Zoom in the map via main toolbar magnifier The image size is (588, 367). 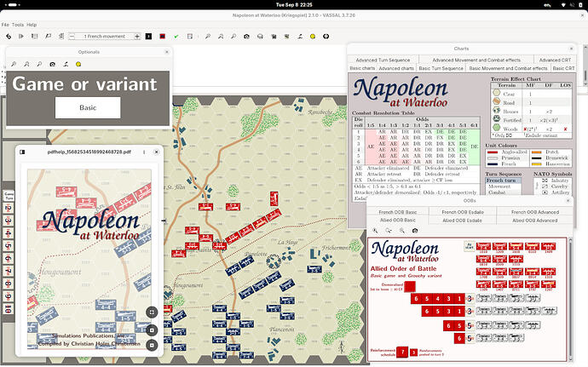pos(207,37)
